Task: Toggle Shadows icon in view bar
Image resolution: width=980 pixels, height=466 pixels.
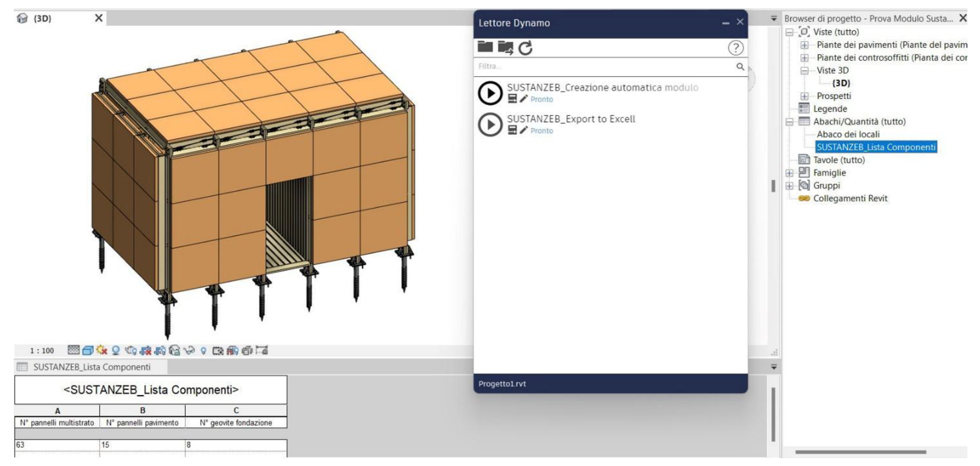Action: 116,350
